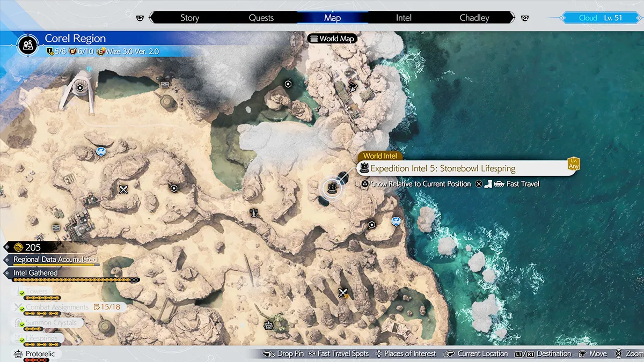This screenshot has width=644, height=362.
Task: Click the crossed swords combat marker near Protorelic
Action: click(343, 293)
